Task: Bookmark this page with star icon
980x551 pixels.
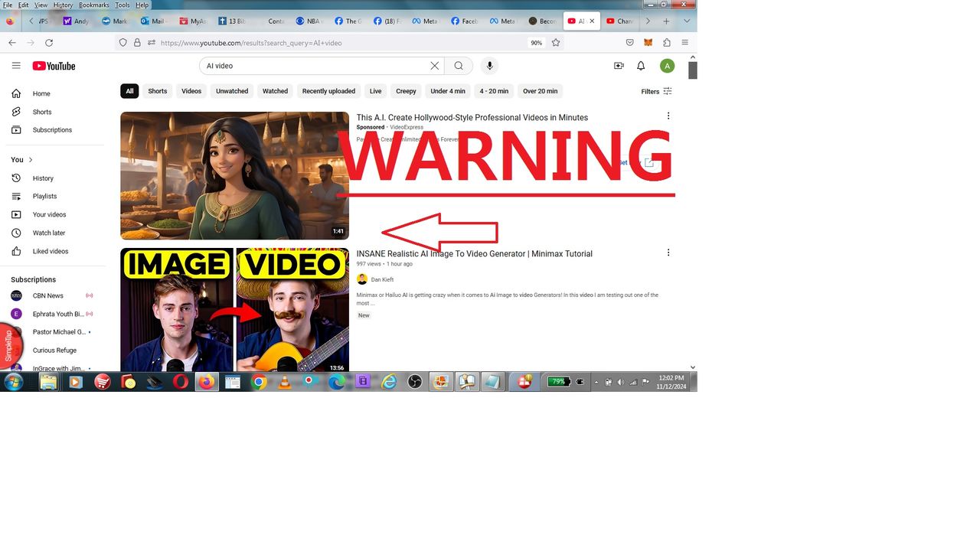Action: [556, 43]
